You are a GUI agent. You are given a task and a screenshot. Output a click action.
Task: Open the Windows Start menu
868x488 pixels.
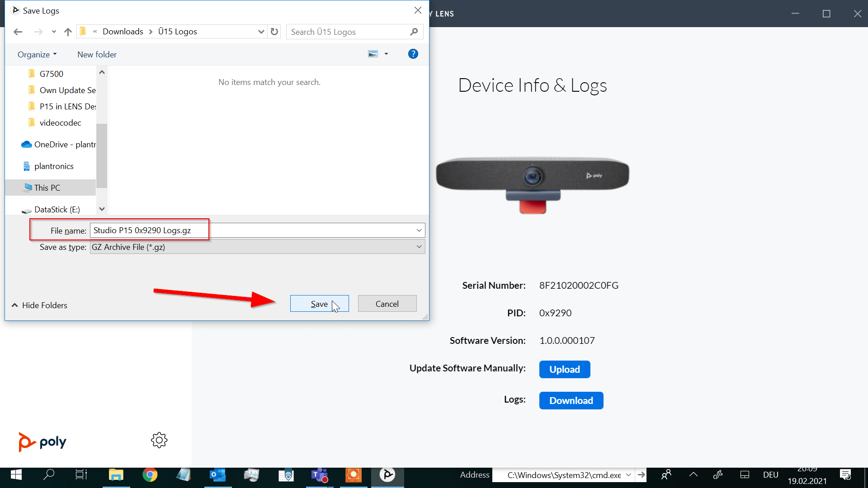[x=16, y=475]
